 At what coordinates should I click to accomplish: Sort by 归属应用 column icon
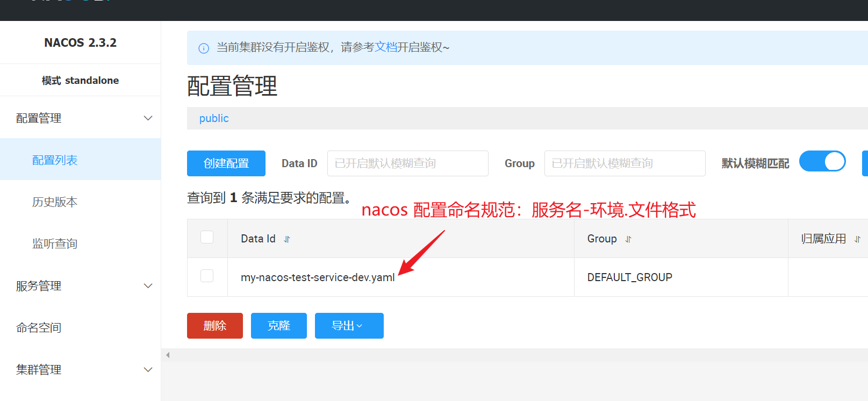coord(858,239)
